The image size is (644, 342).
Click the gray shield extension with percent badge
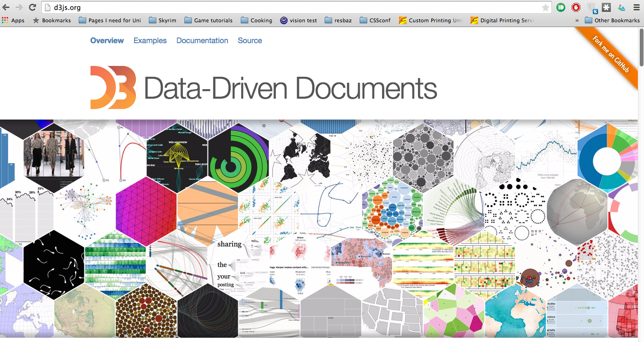pyautogui.click(x=591, y=7)
